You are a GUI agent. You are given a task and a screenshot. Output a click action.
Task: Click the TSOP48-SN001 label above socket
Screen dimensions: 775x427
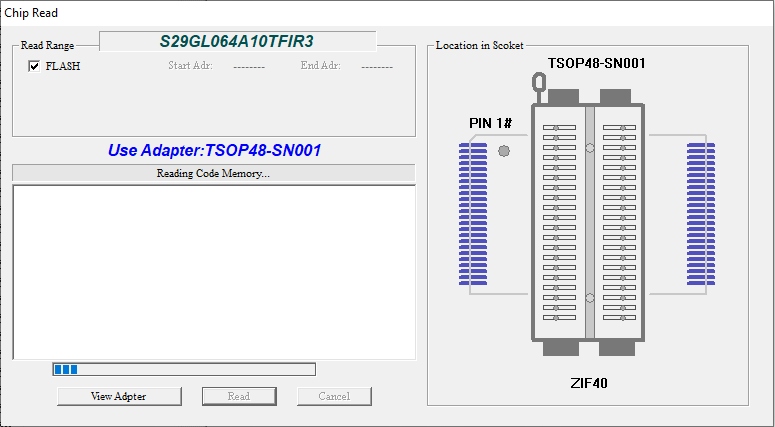click(597, 63)
